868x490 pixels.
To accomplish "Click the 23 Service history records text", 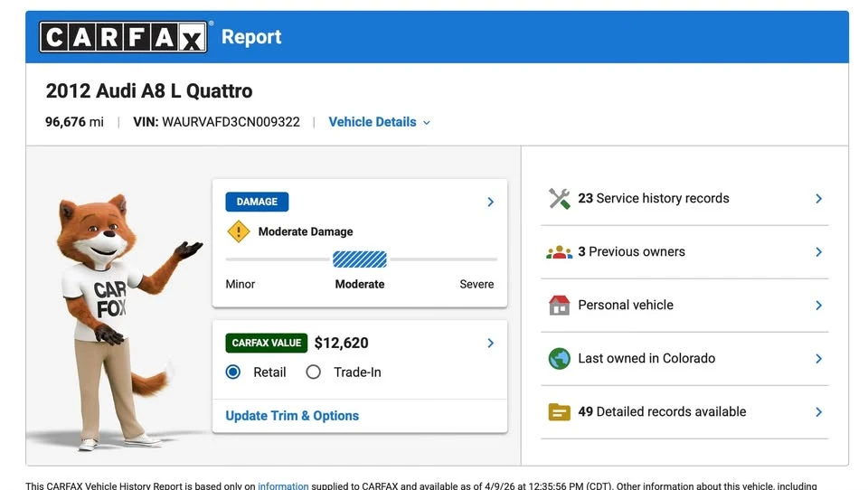I will click(x=653, y=198).
